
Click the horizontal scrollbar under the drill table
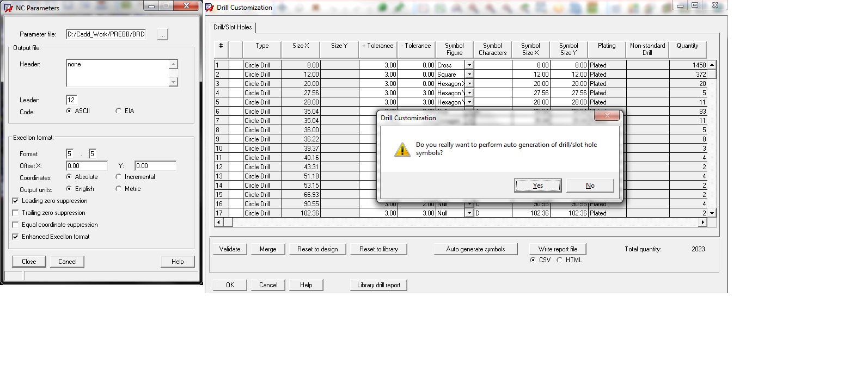(x=463, y=223)
